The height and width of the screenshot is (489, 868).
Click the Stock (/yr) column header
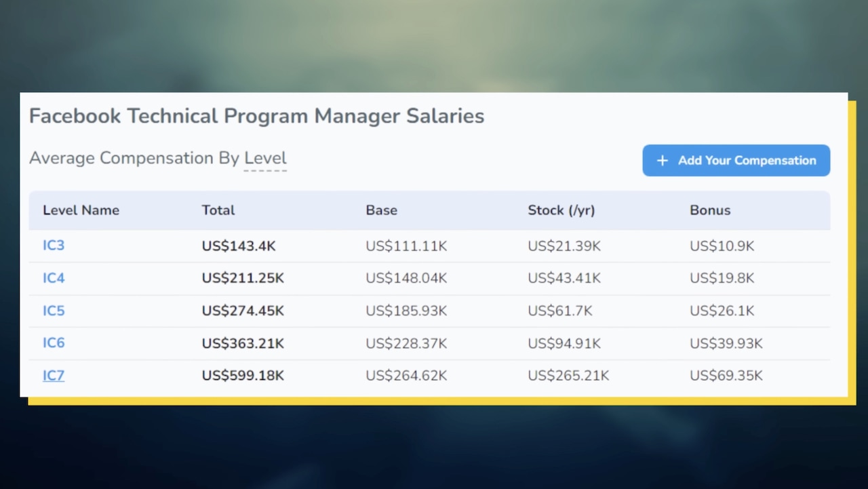tap(561, 210)
